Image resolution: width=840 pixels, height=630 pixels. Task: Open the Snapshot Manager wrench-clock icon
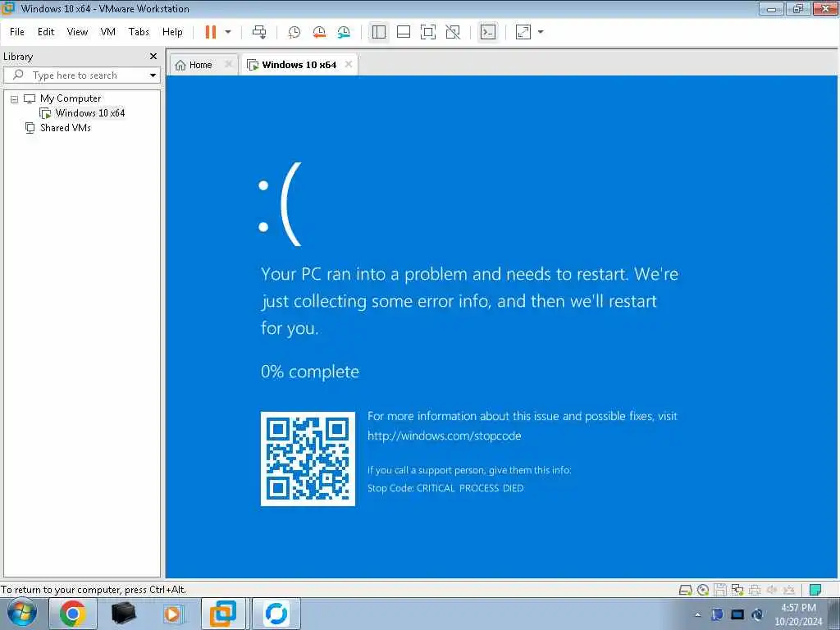click(x=344, y=32)
